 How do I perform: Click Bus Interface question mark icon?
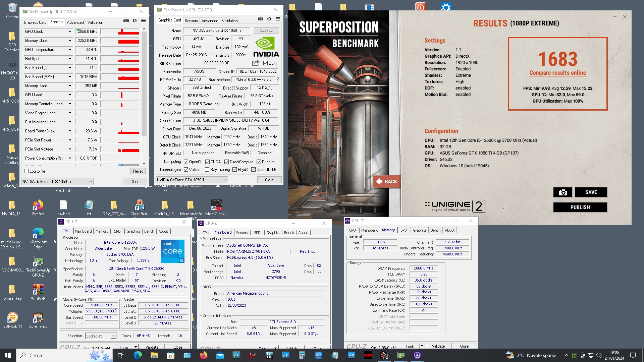277,79
